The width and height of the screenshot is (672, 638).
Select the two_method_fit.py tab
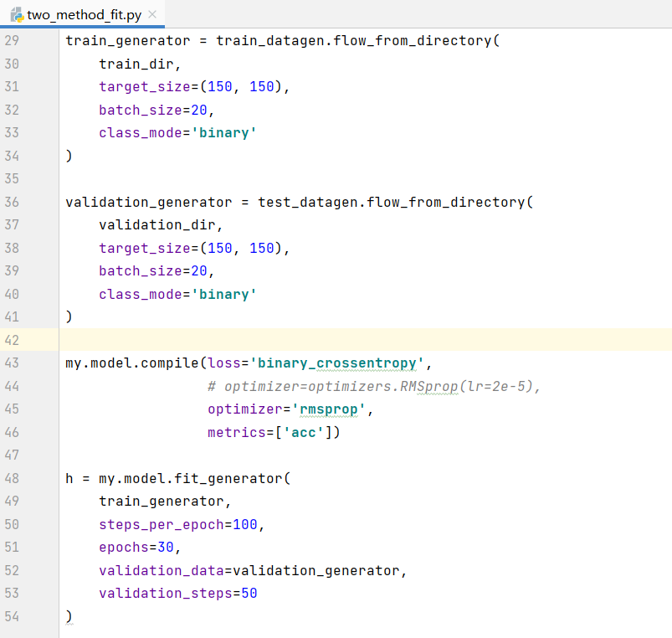[84, 15]
